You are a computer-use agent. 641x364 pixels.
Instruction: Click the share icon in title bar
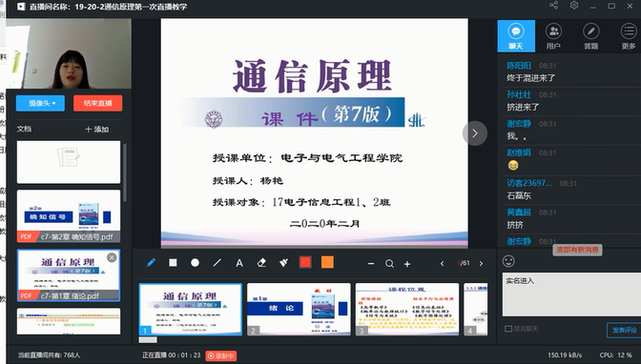coord(553,6)
